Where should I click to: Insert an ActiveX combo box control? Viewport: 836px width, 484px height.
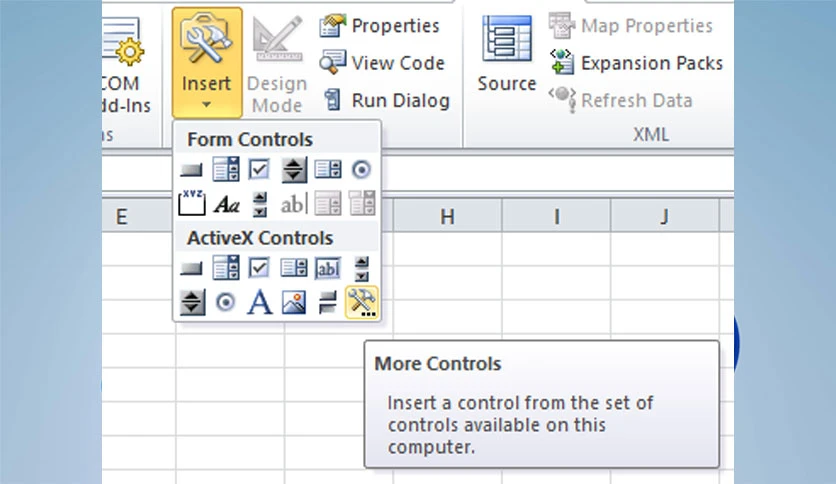click(226, 268)
